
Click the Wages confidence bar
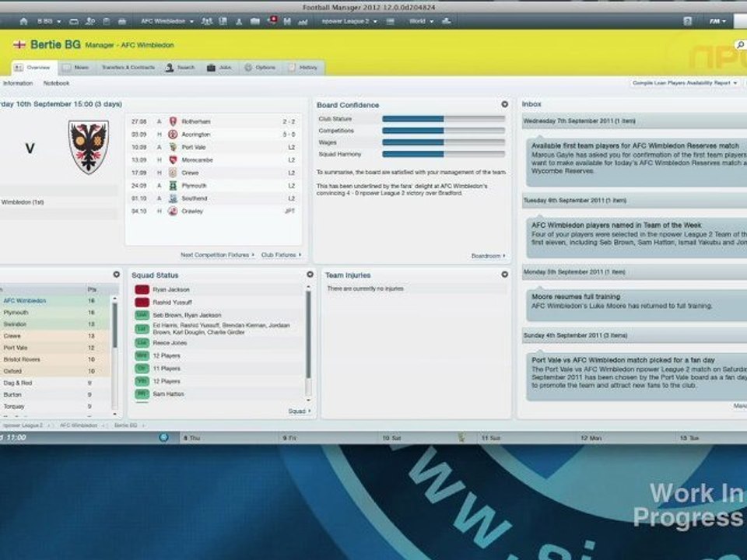click(x=444, y=142)
